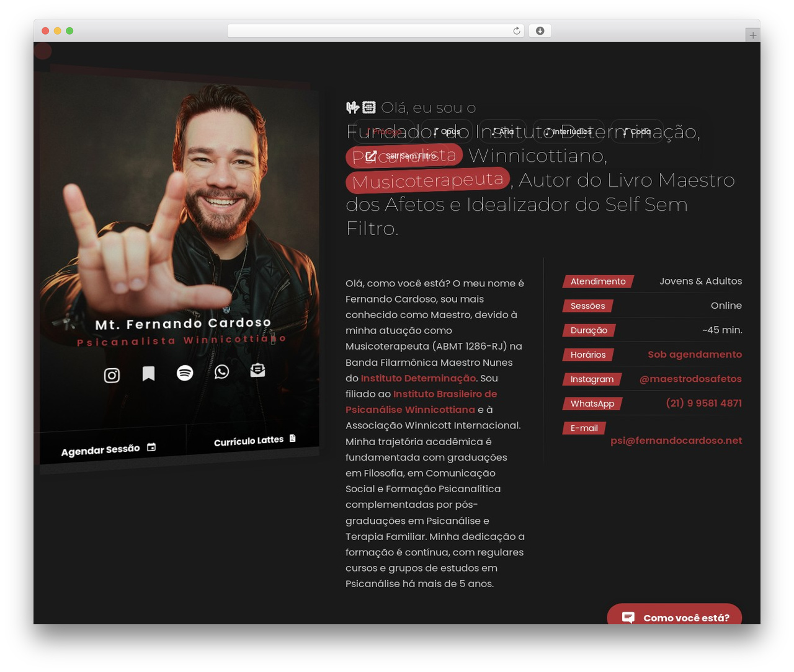The image size is (794, 672).
Task: Click the dark red circle at top-left
Action: coord(43,51)
